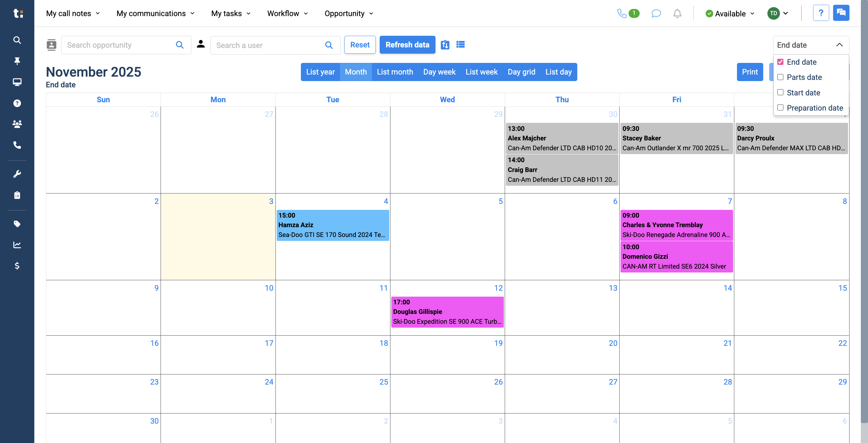The width and height of the screenshot is (868, 443).
Task: Open the contacts/people icon in the sidebar
Action: (17, 124)
